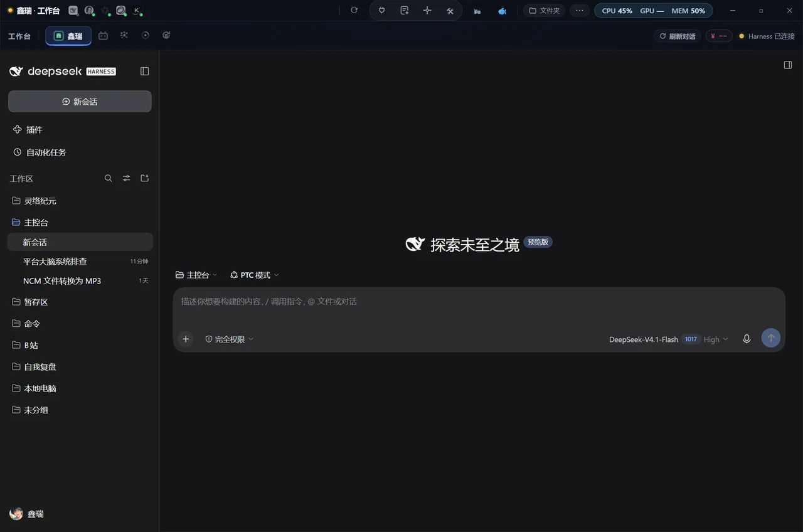803x532 pixels.
Task: Select the 工作台 tab label
Action: point(19,36)
